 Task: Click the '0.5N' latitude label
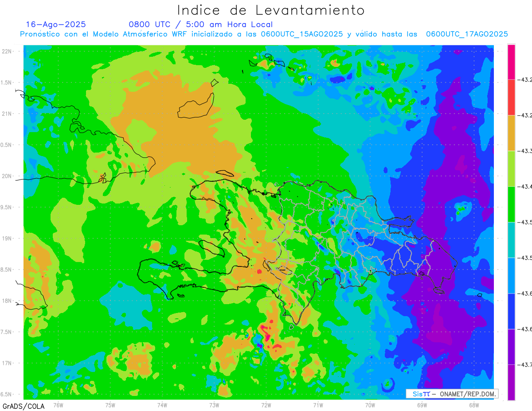[x=6, y=145]
